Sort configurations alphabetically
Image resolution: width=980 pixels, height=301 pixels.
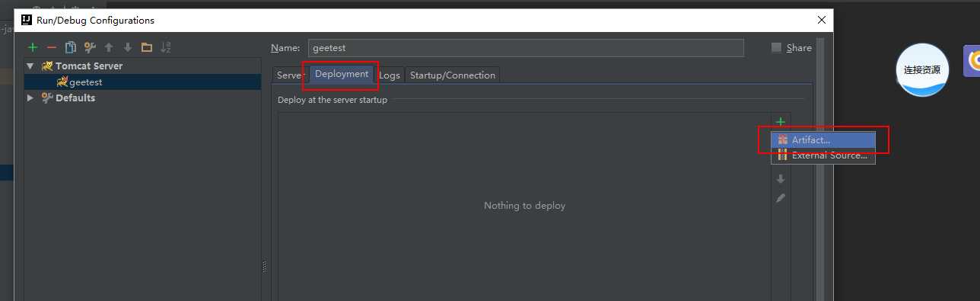(x=166, y=47)
